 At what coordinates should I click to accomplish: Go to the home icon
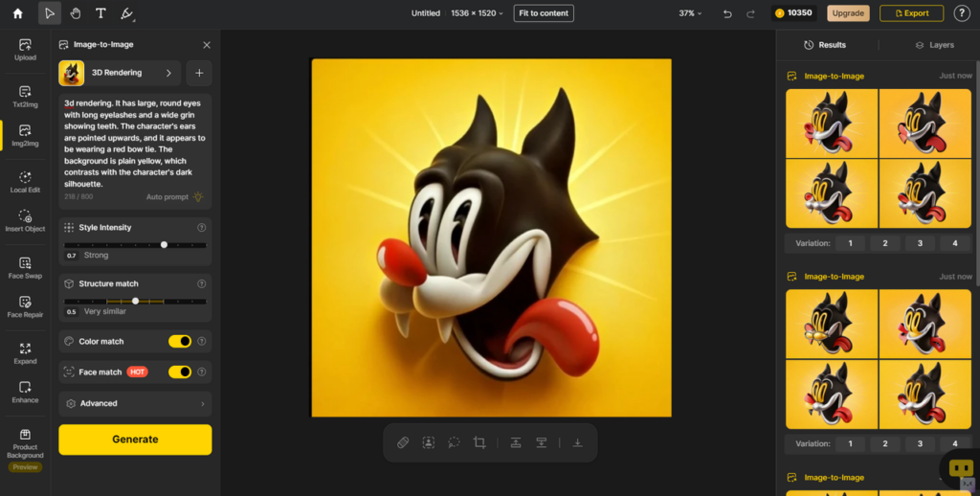point(17,13)
